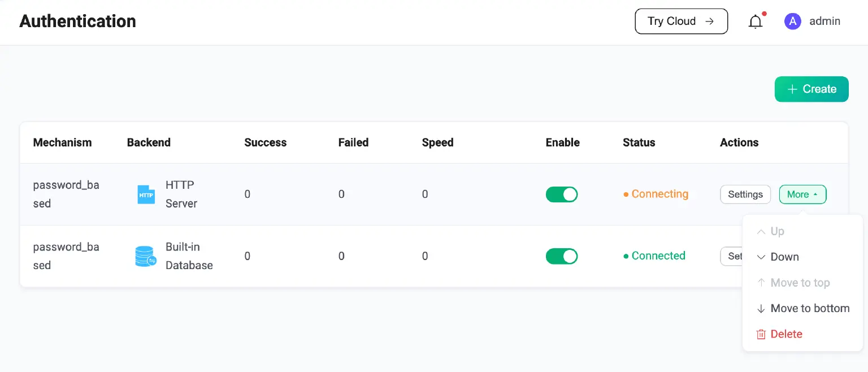Screen dimensions: 868x372
Task: Click the Try Cloud button
Action: [x=681, y=21]
